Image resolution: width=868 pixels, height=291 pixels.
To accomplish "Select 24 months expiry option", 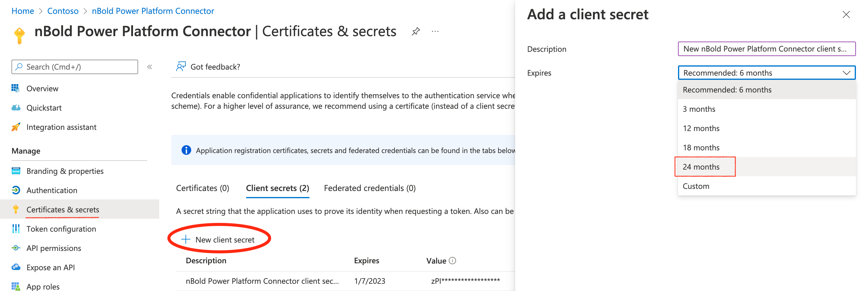I will tap(701, 167).
